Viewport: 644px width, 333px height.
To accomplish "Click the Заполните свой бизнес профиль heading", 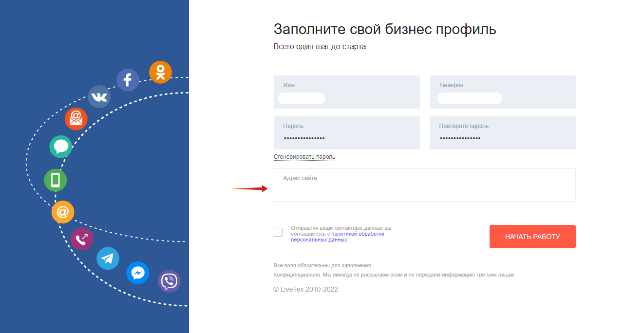I will (x=385, y=29).
